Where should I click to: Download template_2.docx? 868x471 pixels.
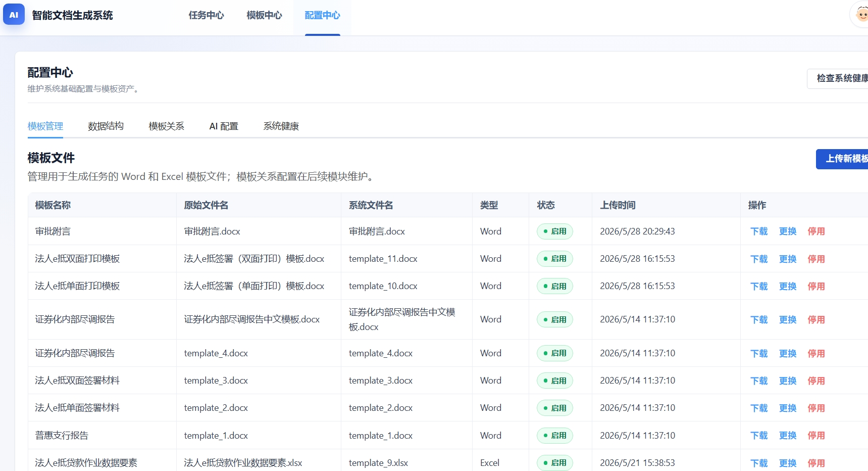(x=759, y=408)
